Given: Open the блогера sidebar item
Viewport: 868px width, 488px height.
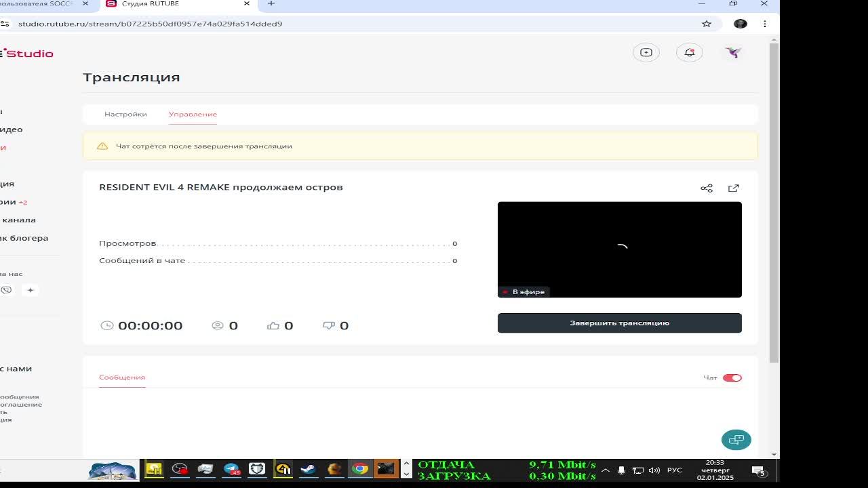Looking at the screenshot, I should pos(24,238).
